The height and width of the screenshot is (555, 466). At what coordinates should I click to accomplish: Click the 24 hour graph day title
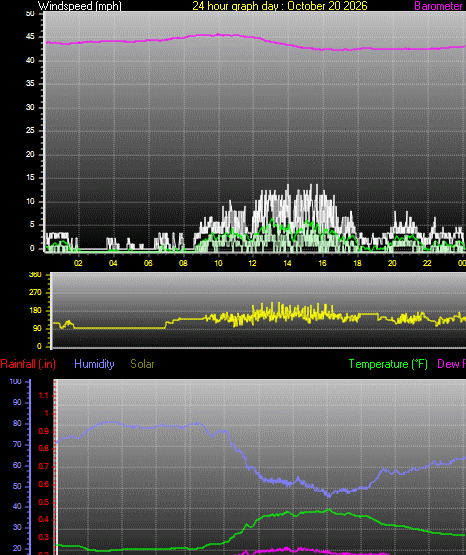click(x=280, y=6)
